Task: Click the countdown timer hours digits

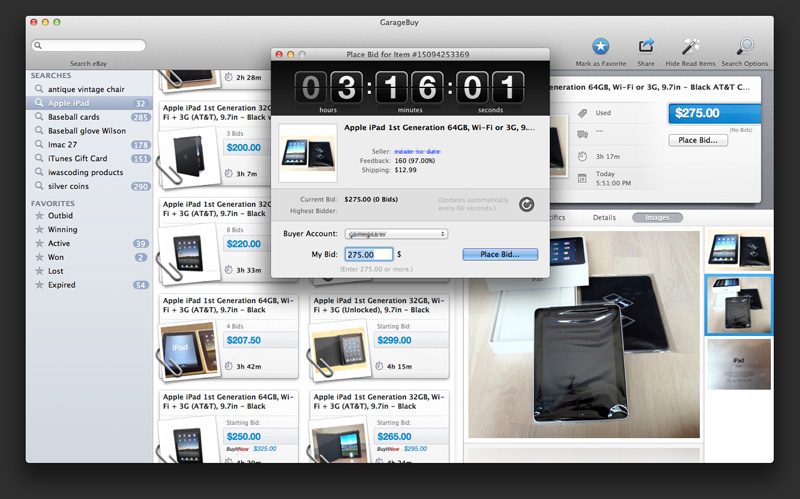Action: pyautogui.click(x=329, y=87)
